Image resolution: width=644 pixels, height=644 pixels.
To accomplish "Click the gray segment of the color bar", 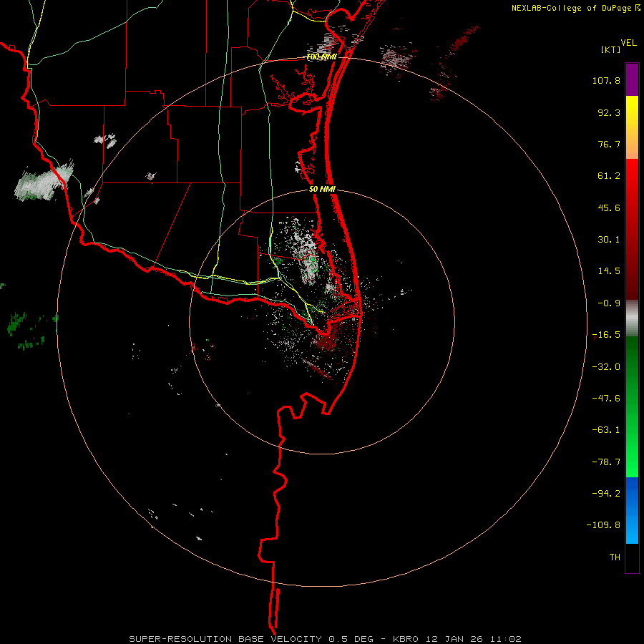I will coord(632,318).
